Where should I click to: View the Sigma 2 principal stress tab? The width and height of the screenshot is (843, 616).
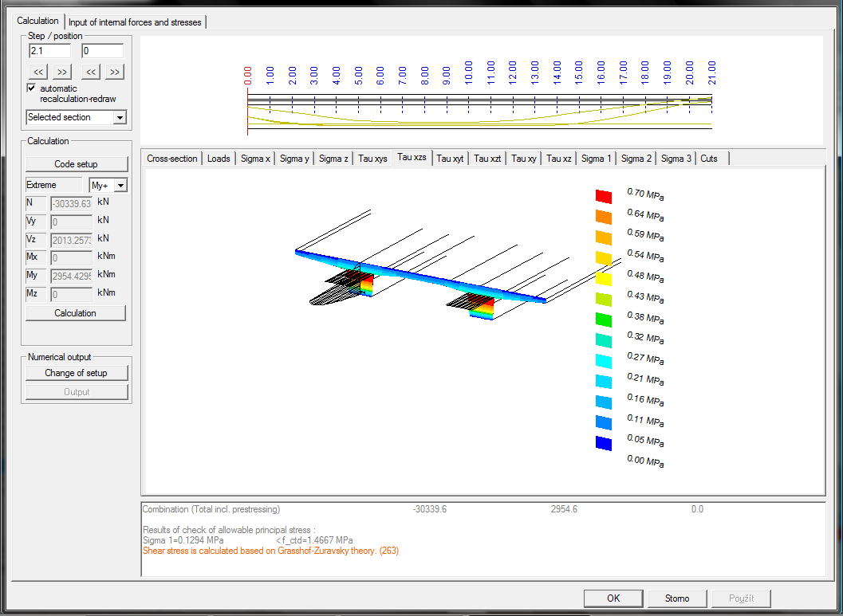coord(636,159)
